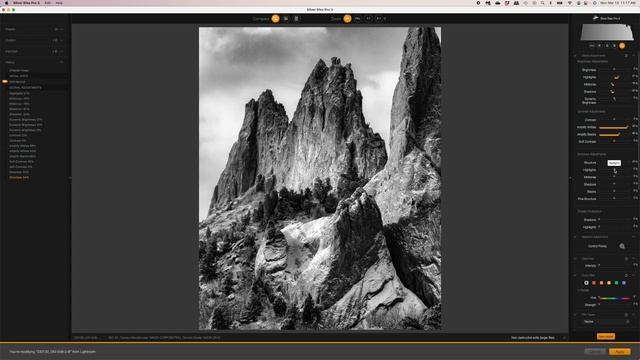Add a Control Point with the plus icon

click(622, 246)
